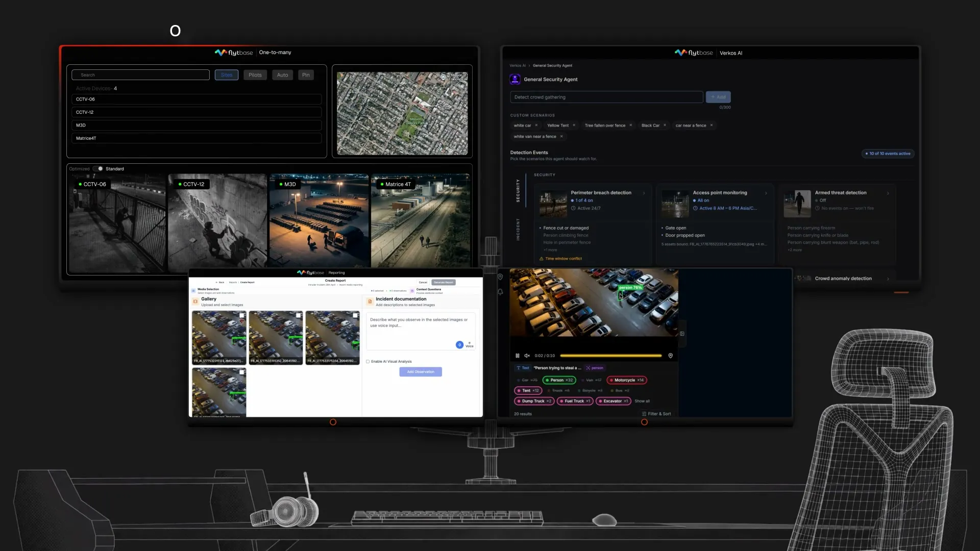Toggle the Motorcycle ×14 detection filter chip
Viewport: 980px width, 551px height.
coord(627,380)
